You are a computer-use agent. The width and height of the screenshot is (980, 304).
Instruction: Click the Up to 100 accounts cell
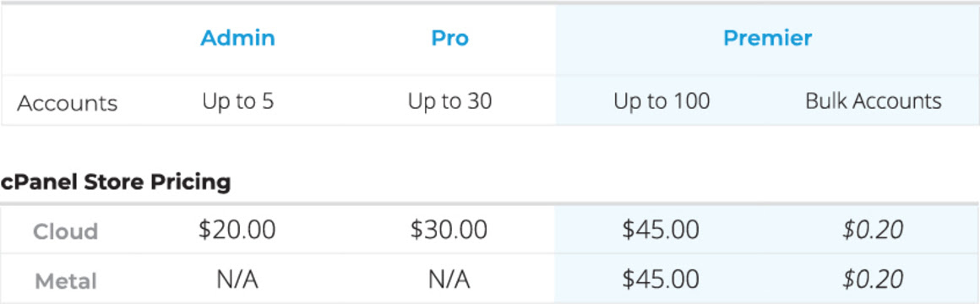[661, 101]
